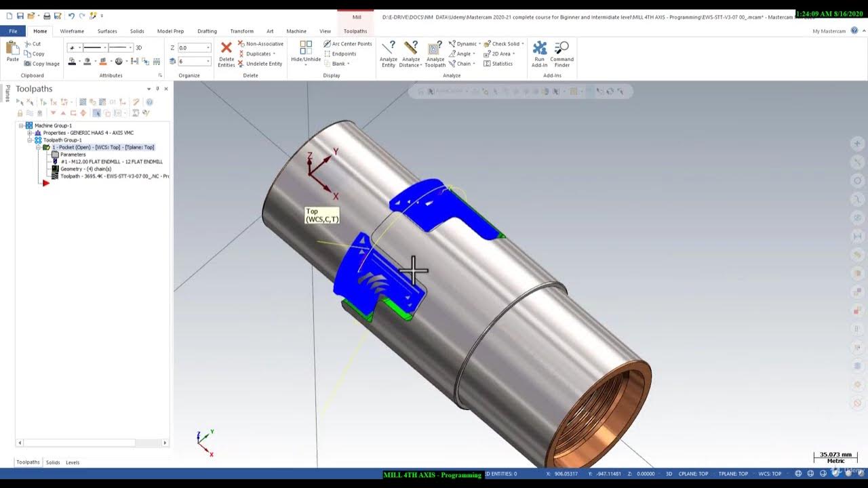Click the Endpoints display icon
868x488 pixels.
(328, 54)
